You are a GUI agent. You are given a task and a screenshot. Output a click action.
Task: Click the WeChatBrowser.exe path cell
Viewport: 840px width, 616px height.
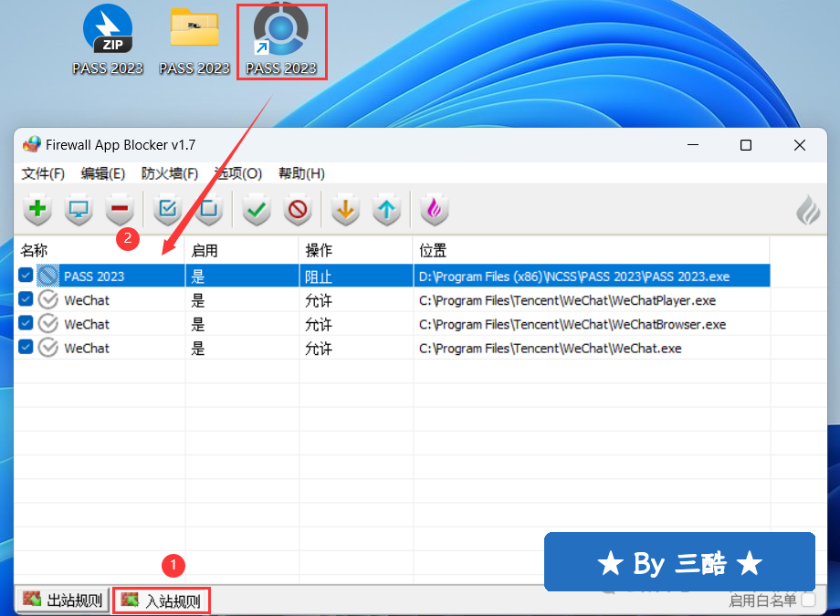click(x=592, y=324)
